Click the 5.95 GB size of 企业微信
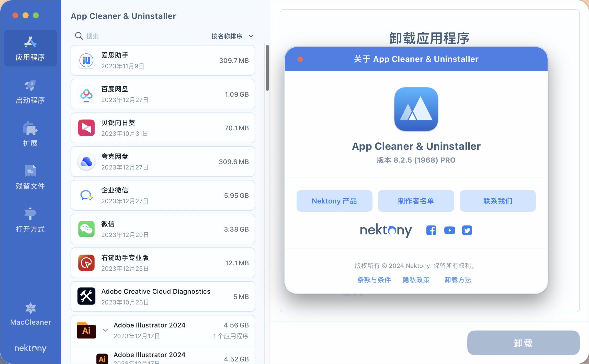Image resolution: width=589 pixels, height=364 pixels. click(236, 196)
